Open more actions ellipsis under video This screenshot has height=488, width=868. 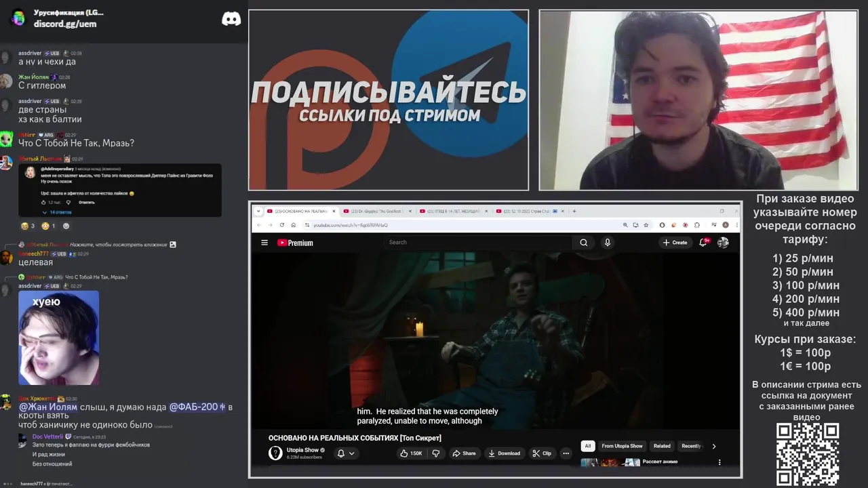click(566, 453)
